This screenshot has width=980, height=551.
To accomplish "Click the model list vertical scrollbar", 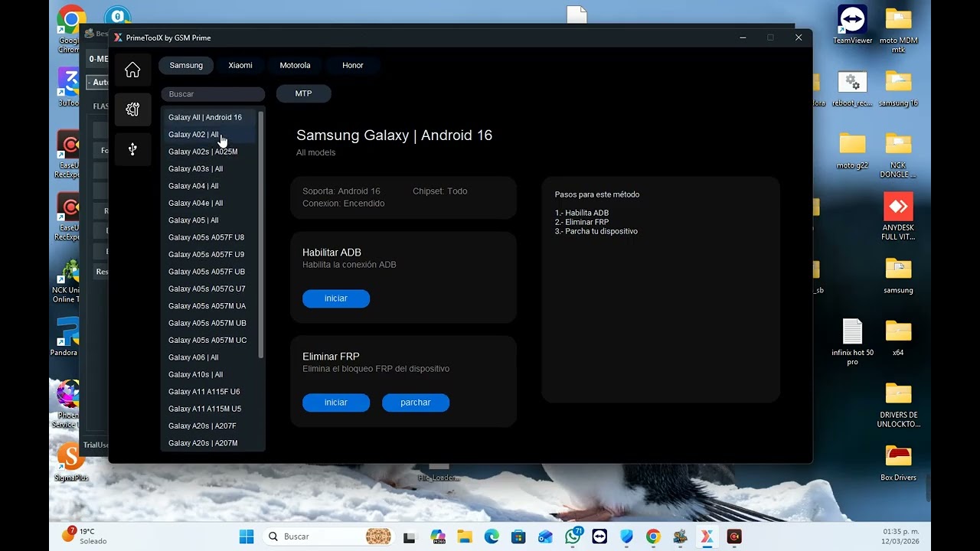I will 261,235.
